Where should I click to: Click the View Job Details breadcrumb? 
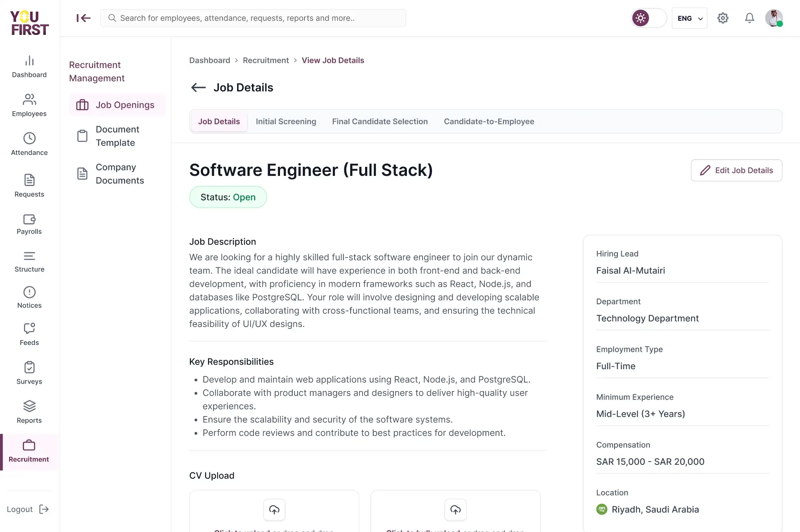coord(333,60)
